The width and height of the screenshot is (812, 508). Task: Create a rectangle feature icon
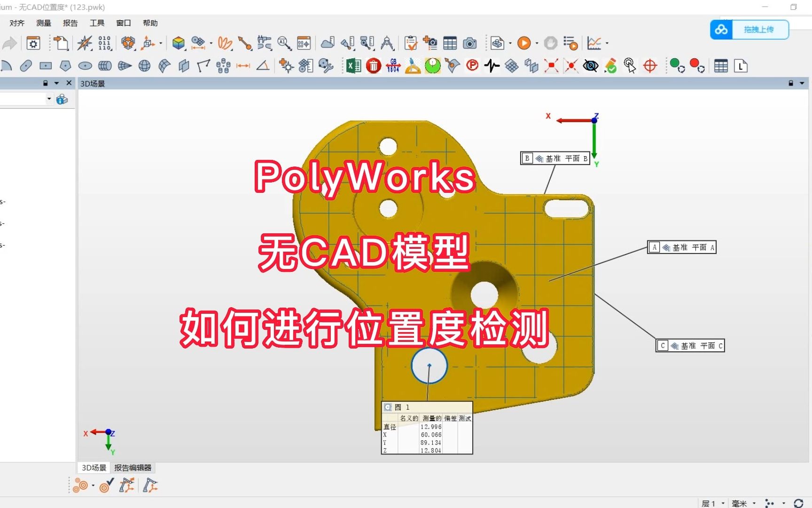point(46,66)
